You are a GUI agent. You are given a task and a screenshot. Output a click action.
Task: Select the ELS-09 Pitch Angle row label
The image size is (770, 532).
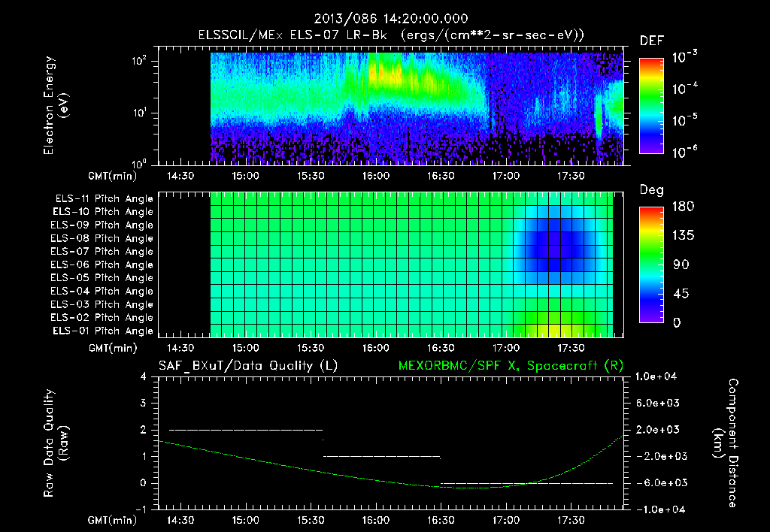point(102,225)
